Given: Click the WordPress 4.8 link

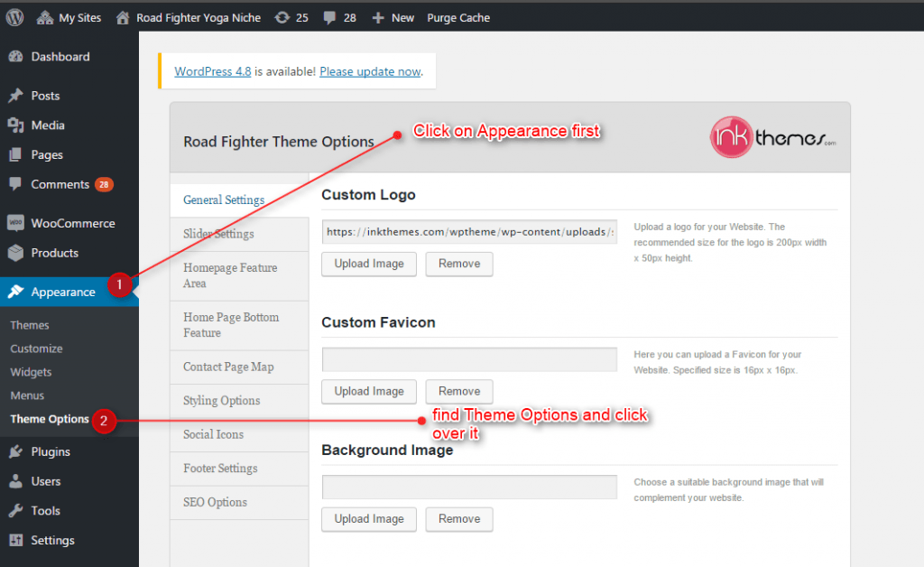Looking at the screenshot, I should tap(213, 71).
